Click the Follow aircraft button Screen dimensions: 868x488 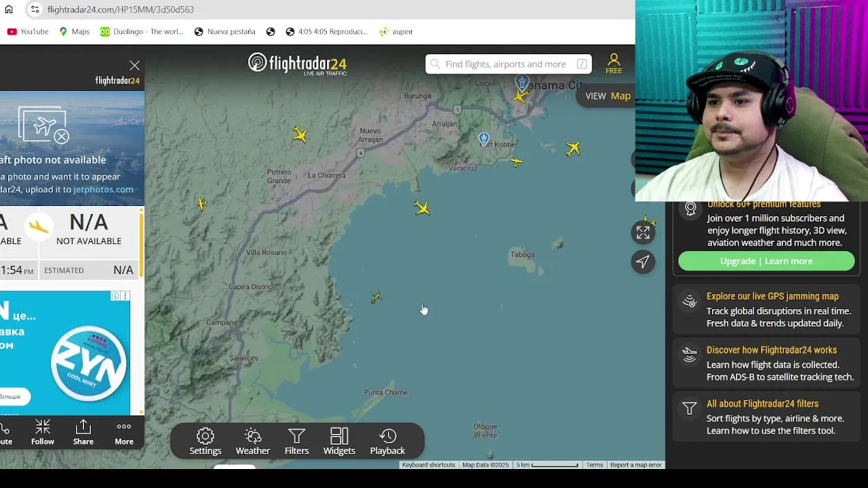tap(43, 432)
